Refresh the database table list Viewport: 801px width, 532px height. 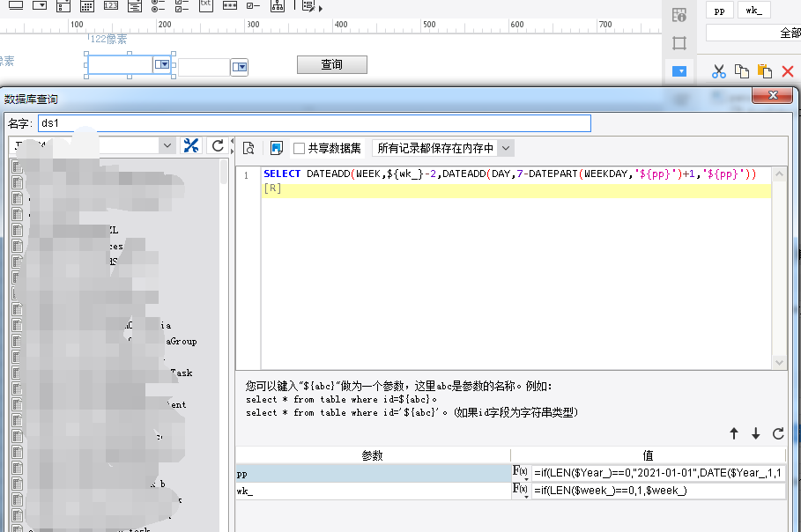(218, 145)
